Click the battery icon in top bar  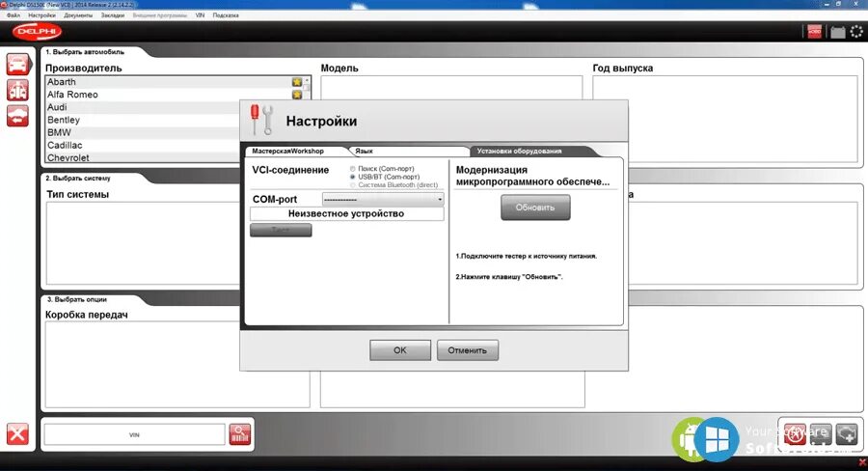click(838, 32)
